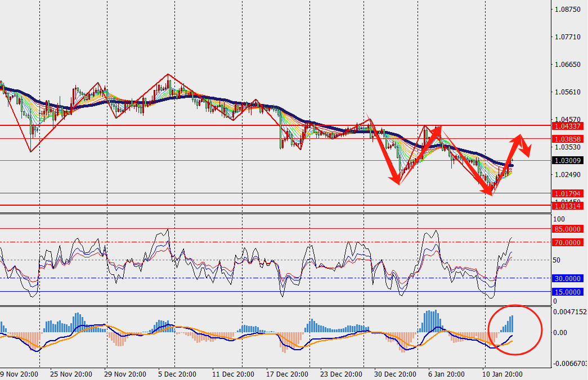Viewport: 588px width, 380px height.
Task: Select the blue 30.0000 oversold level label
Action: (568, 278)
